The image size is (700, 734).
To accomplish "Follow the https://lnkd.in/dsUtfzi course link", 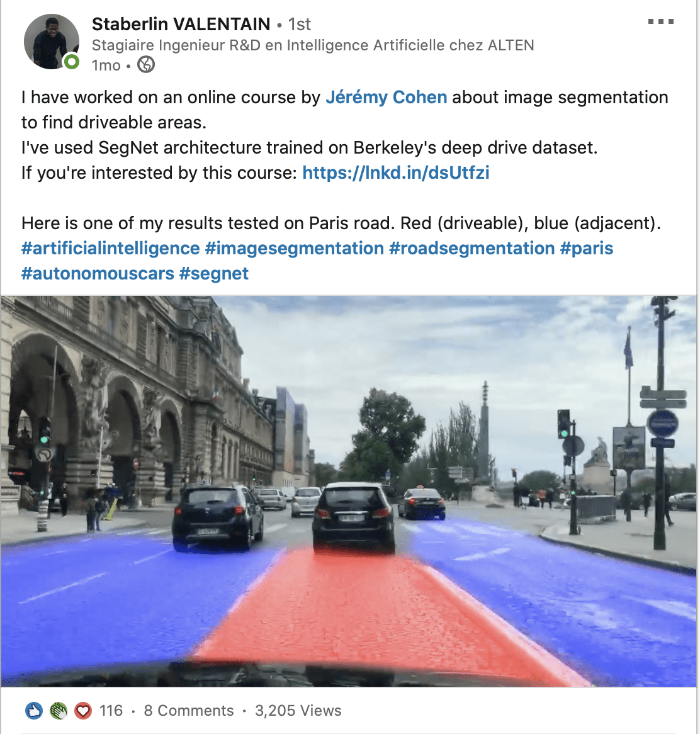I will pos(396,172).
